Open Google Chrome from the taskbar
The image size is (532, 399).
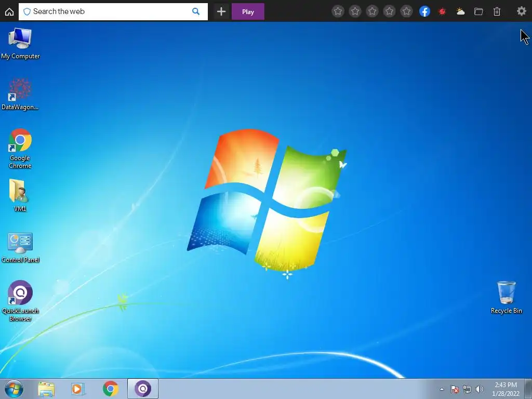pyautogui.click(x=111, y=389)
